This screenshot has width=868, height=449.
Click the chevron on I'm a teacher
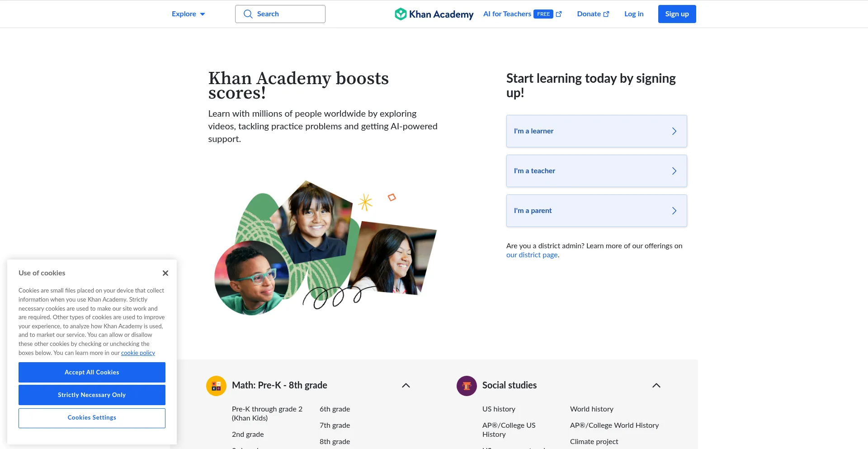tap(674, 171)
